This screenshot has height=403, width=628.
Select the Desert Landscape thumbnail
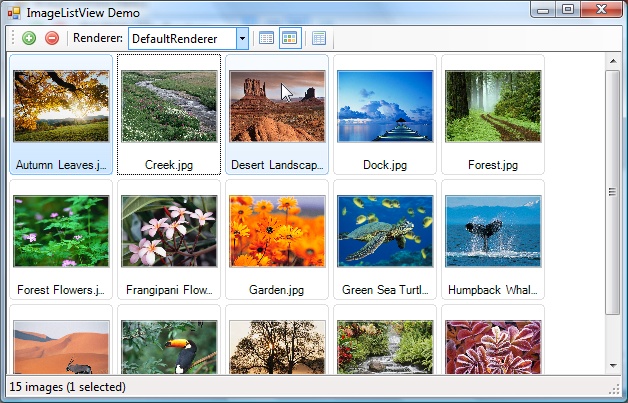coord(277,106)
